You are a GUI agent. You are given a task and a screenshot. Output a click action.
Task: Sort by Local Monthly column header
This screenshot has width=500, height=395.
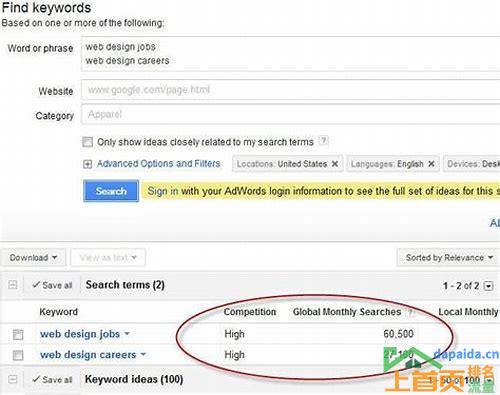[469, 312]
